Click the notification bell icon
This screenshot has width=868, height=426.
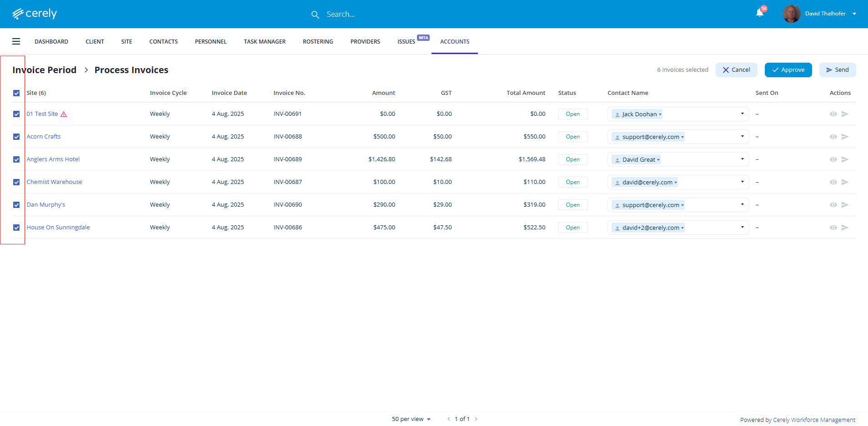[759, 13]
